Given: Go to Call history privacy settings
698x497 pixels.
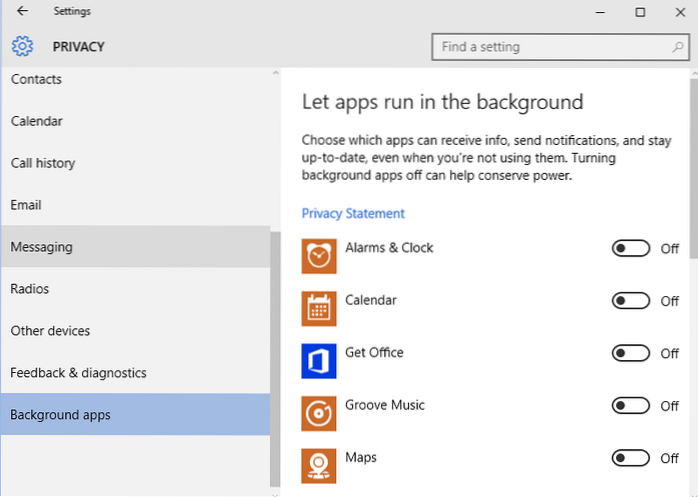Looking at the screenshot, I should (43, 163).
